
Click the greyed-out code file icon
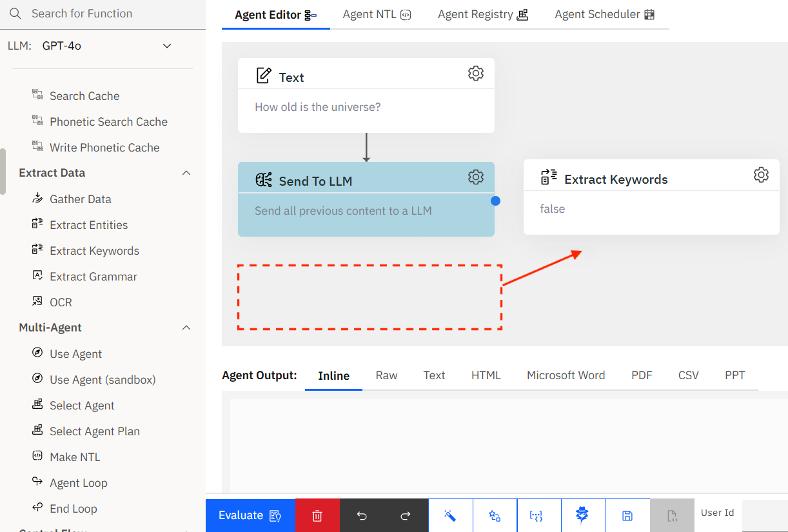[x=672, y=515]
